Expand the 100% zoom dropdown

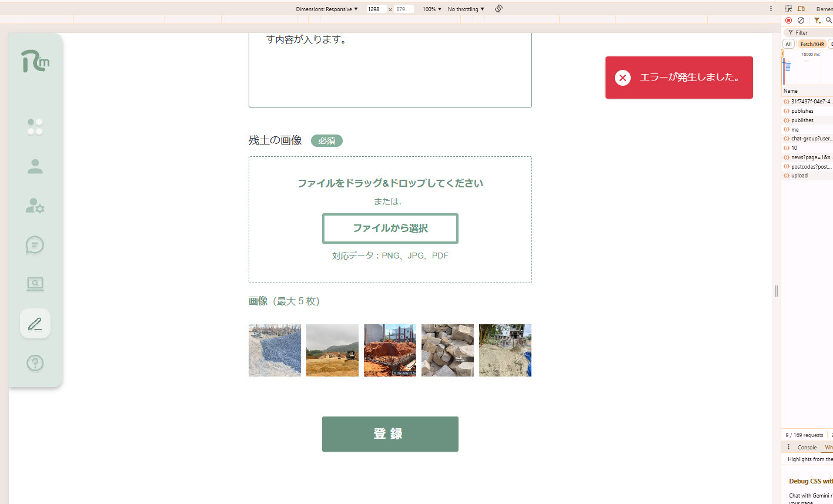coord(431,9)
